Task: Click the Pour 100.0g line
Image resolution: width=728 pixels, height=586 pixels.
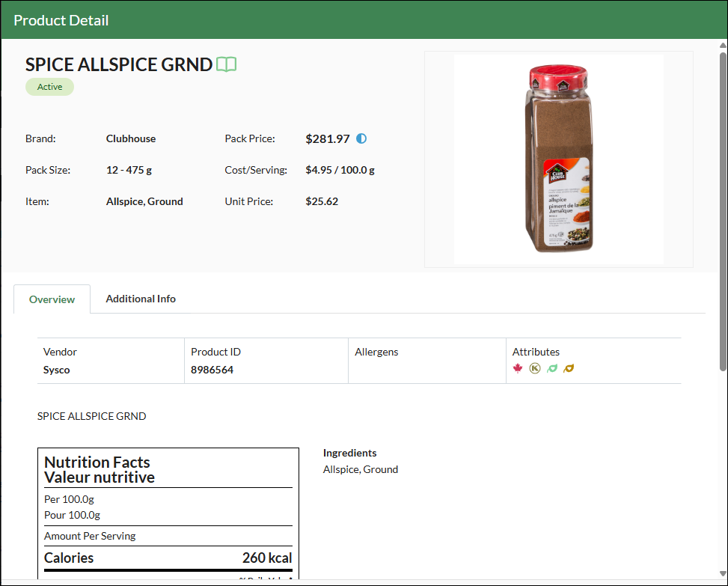Action: pos(72,516)
